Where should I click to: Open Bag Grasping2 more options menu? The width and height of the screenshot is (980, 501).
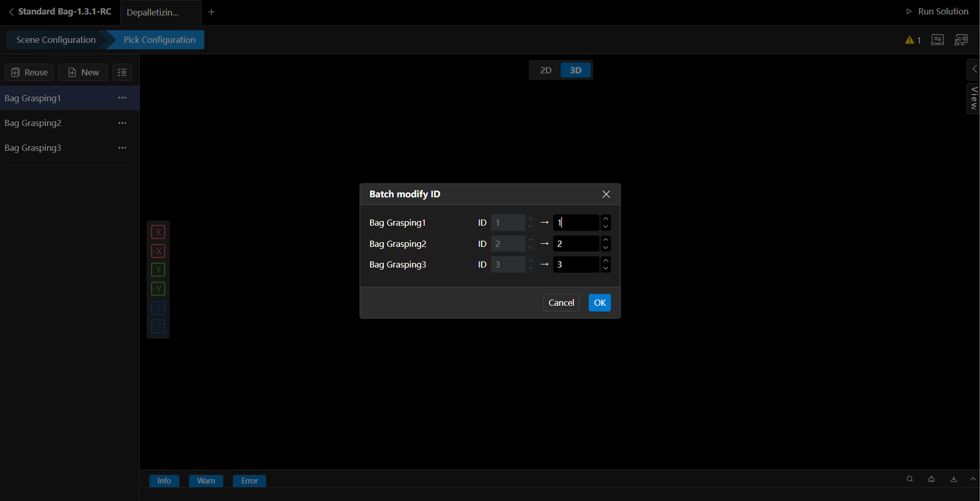click(x=122, y=123)
